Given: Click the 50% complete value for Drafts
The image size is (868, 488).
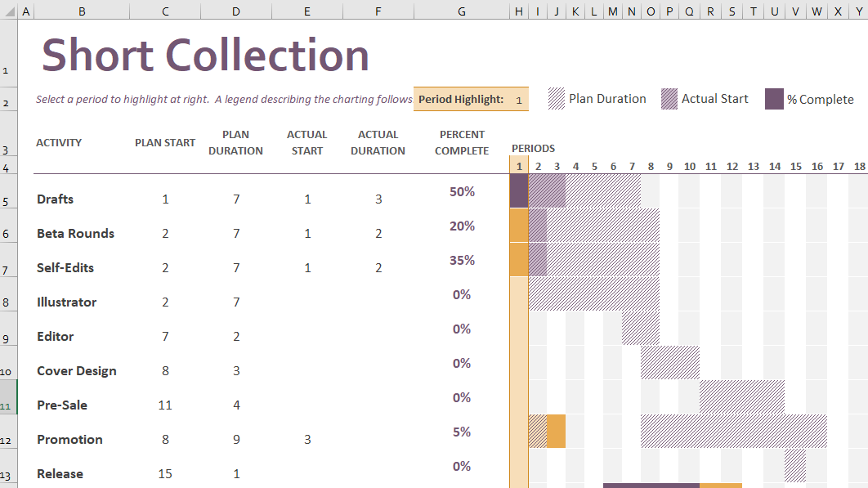Looking at the screenshot, I should click(x=462, y=191).
